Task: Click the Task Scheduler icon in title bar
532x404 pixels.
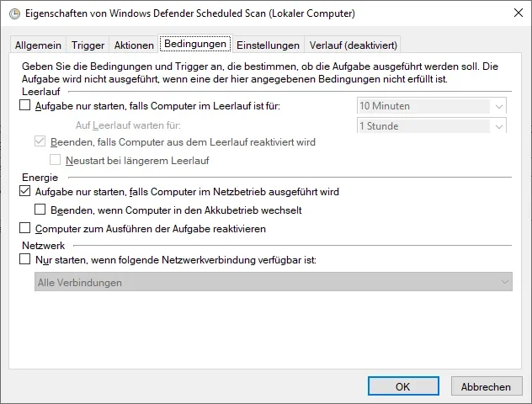Action: [13, 13]
